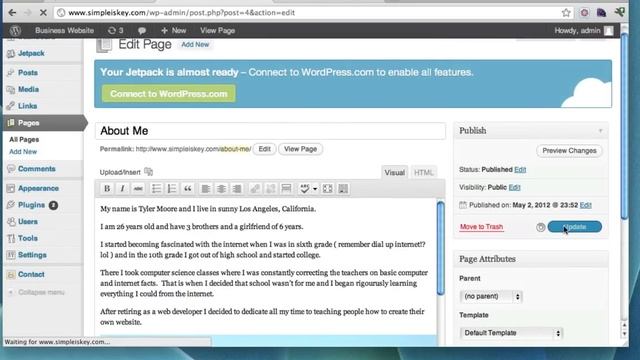Stop page loading with browser X button
Viewport: 640px width, 360px height.
43,13
